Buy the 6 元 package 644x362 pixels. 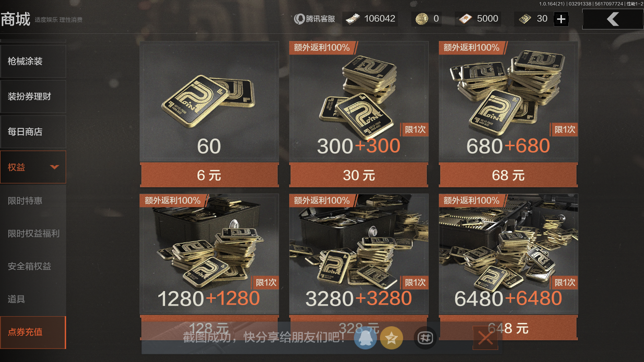click(209, 175)
